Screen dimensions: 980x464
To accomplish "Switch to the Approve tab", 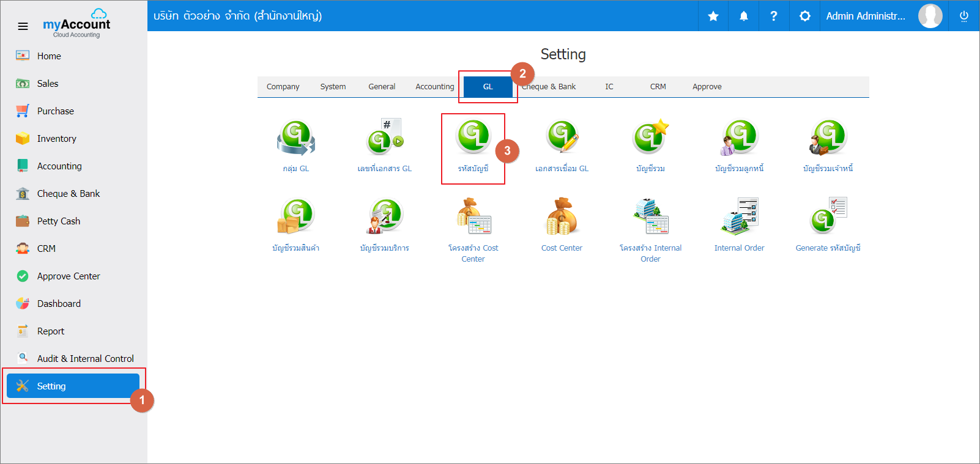I will [x=707, y=87].
